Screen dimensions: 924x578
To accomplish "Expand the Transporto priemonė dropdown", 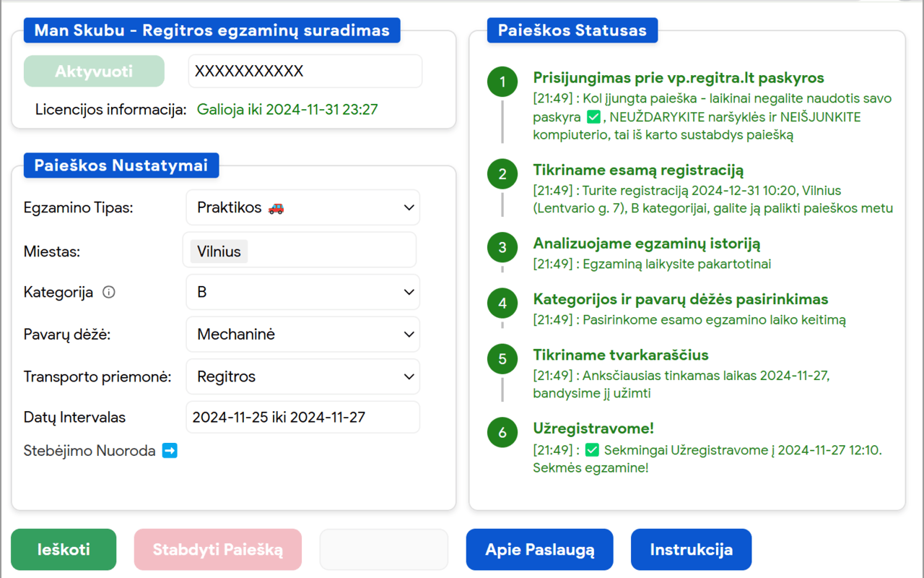I will click(x=302, y=376).
